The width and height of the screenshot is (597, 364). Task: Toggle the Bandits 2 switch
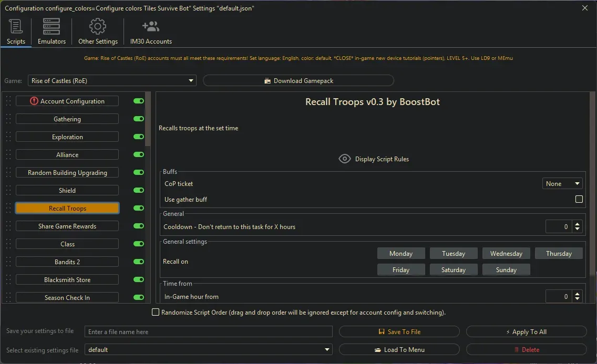click(x=139, y=262)
